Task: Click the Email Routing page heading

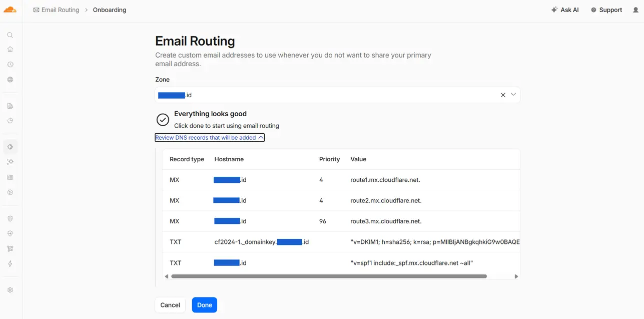Action: tap(195, 41)
